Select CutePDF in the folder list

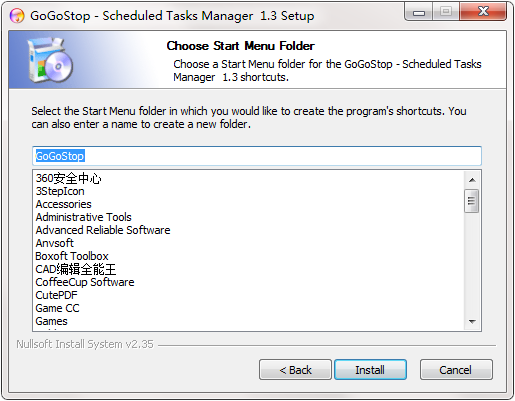click(56, 295)
